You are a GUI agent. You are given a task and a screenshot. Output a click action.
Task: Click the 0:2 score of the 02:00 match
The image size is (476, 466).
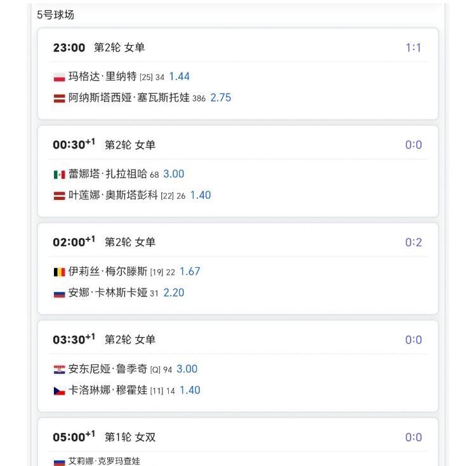point(413,243)
